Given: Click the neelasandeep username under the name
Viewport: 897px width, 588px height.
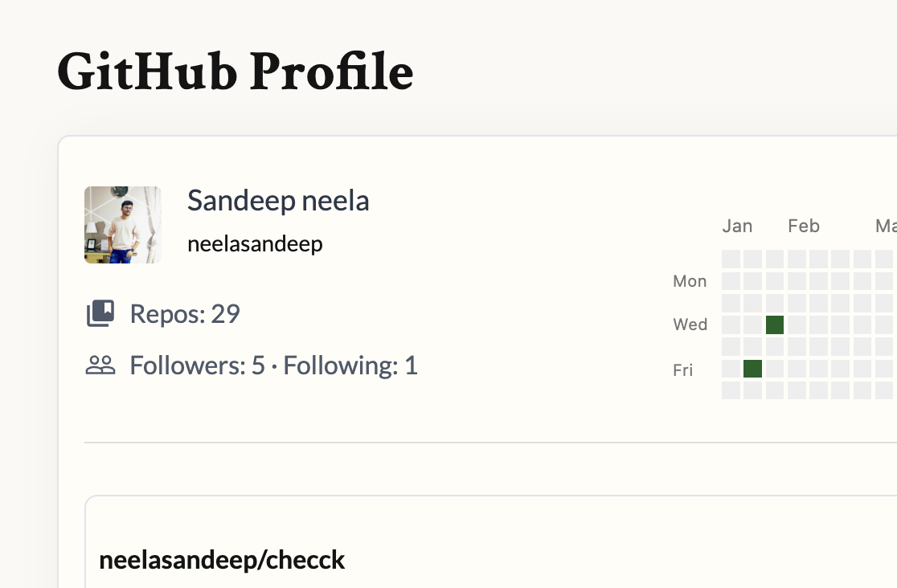Looking at the screenshot, I should click(255, 244).
